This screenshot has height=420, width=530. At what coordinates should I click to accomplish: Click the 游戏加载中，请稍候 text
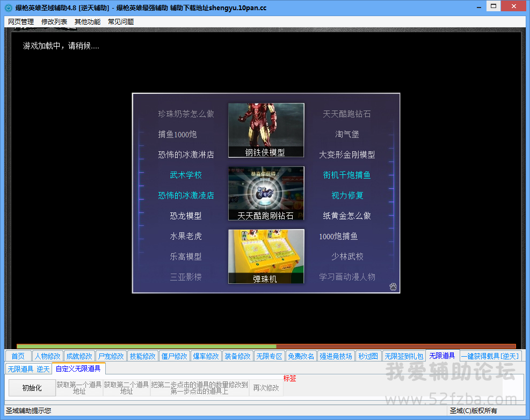click(x=61, y=46)
